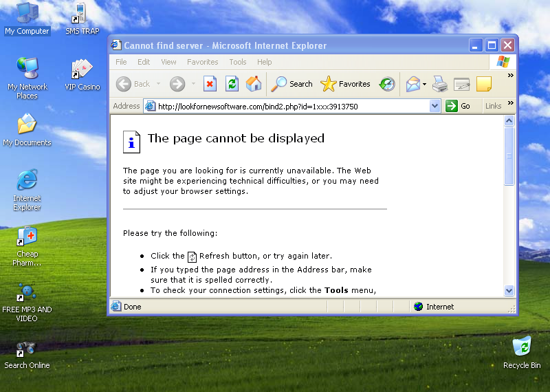The width and height of the screenshot is (550, 392).
Task: Click the Links toolbar label
Action: click(x=493, y=106)
